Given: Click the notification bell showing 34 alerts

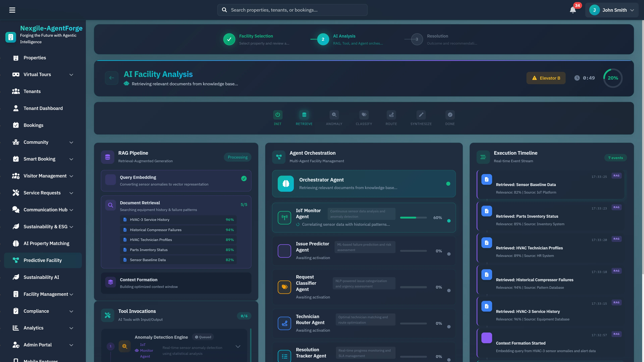Looking at the screenshot, I should 573,10.
